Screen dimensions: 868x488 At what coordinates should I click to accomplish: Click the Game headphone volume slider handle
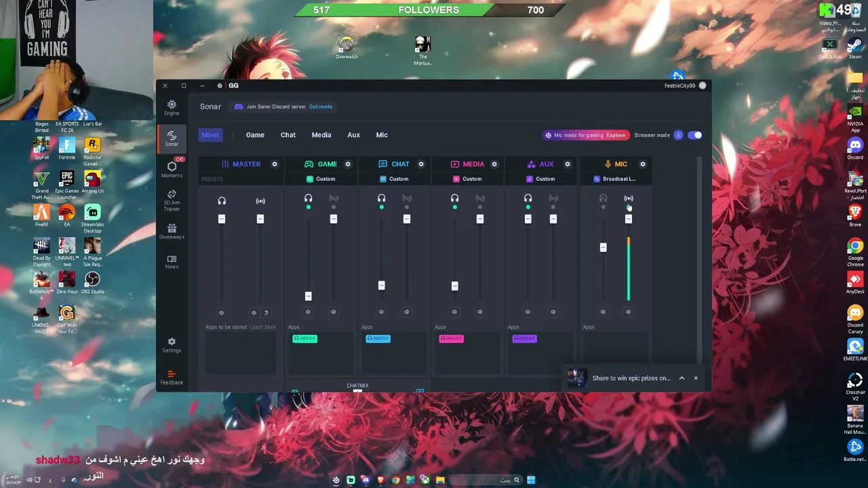tap(308, 296)
